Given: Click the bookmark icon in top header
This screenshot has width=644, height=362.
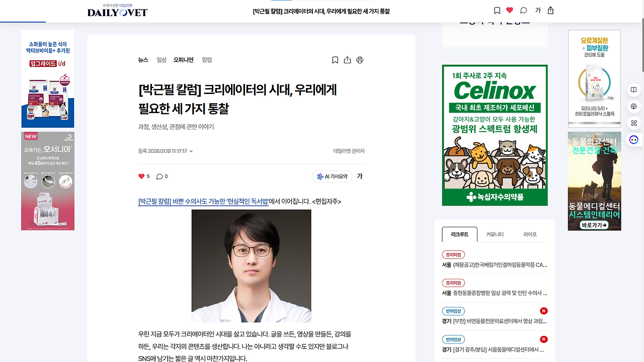Looking at the screenshot, I should tap(497, 11).
